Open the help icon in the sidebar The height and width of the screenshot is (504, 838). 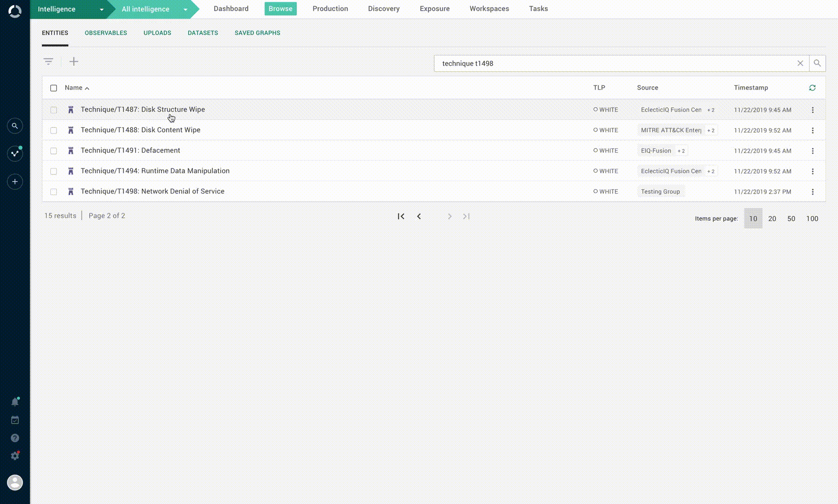pyautogui.click(x=14, y=438)
